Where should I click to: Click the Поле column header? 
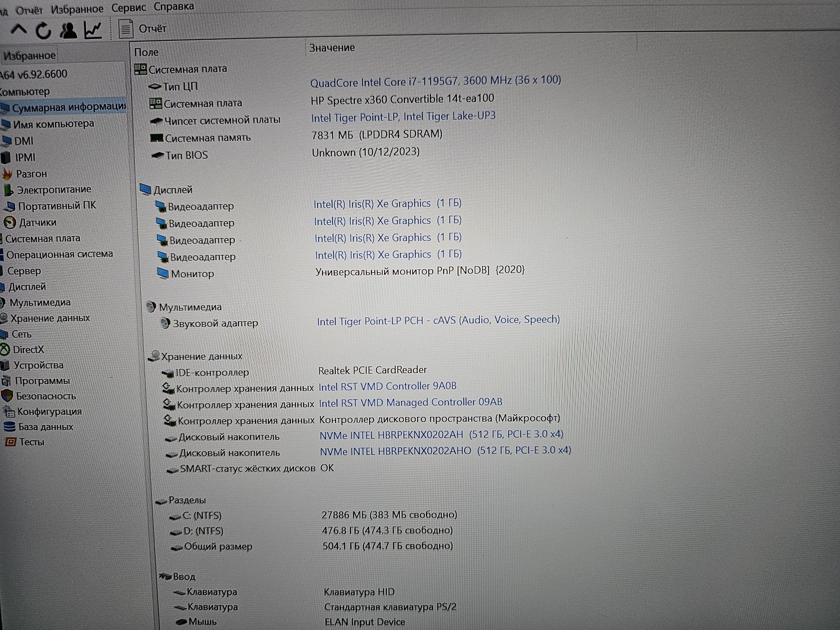tap(146, 52)
